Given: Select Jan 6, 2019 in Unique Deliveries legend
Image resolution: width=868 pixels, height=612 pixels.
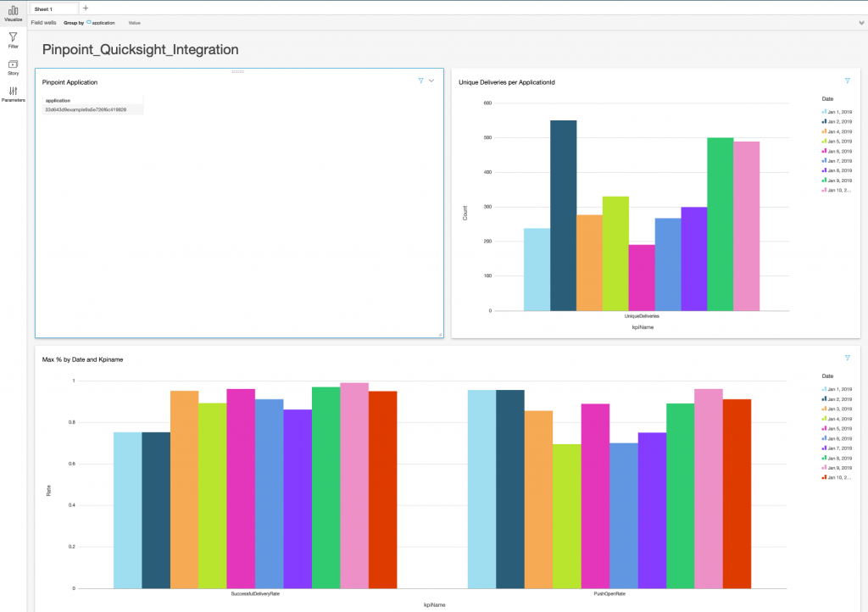Looking at the screenshot, I should tap(837, 151).
